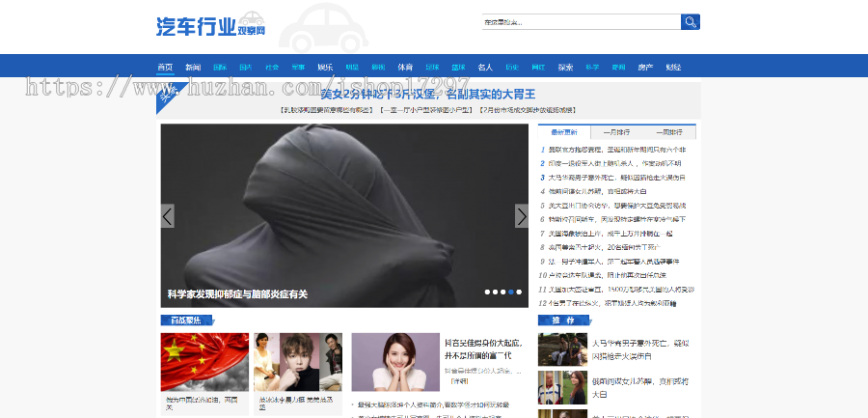Open the 篮球 navigation item
Image resolution: width=868 pixels, height=418 pixels.
click(x=458, y=67)
